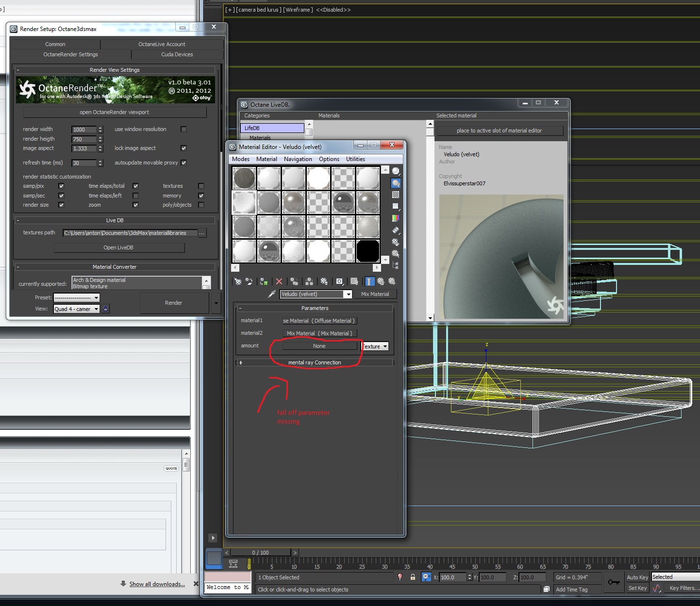Viewport: 700px width, 606px height.
Task: Click the Selection Lock padlock icon
Action: tap(413, 577)
